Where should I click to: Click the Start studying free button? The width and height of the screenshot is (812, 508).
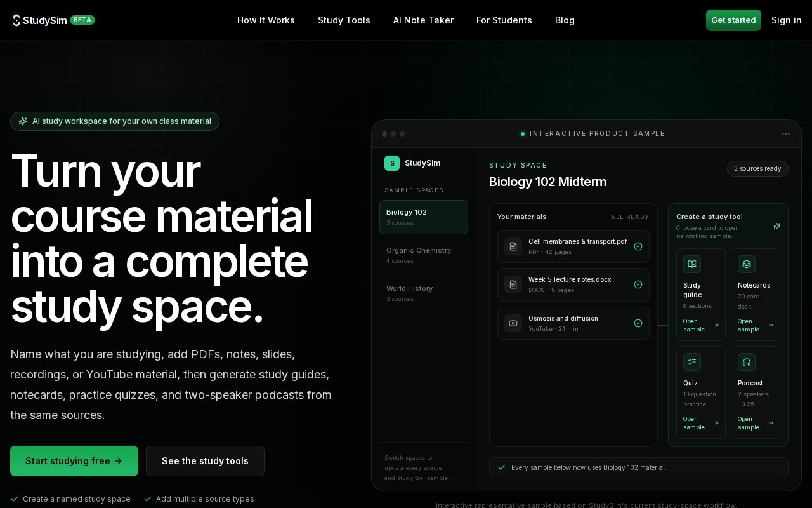click(x=74, y=461)
